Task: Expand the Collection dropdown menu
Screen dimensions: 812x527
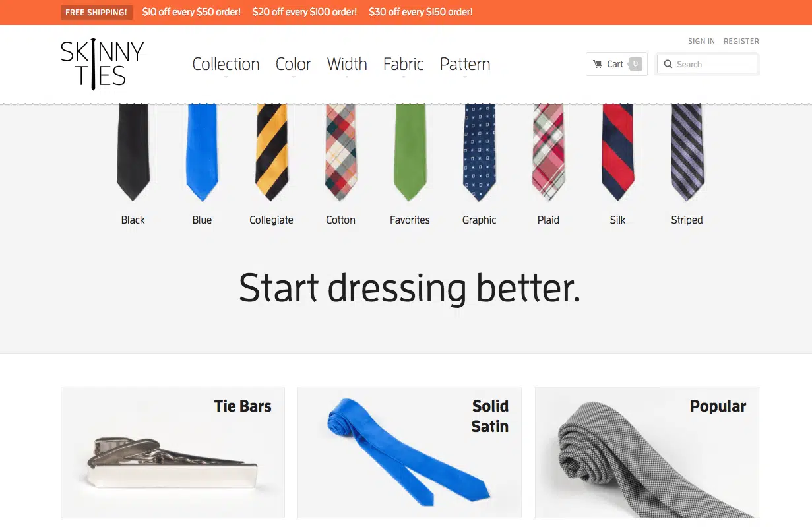Action: point(226,64)
